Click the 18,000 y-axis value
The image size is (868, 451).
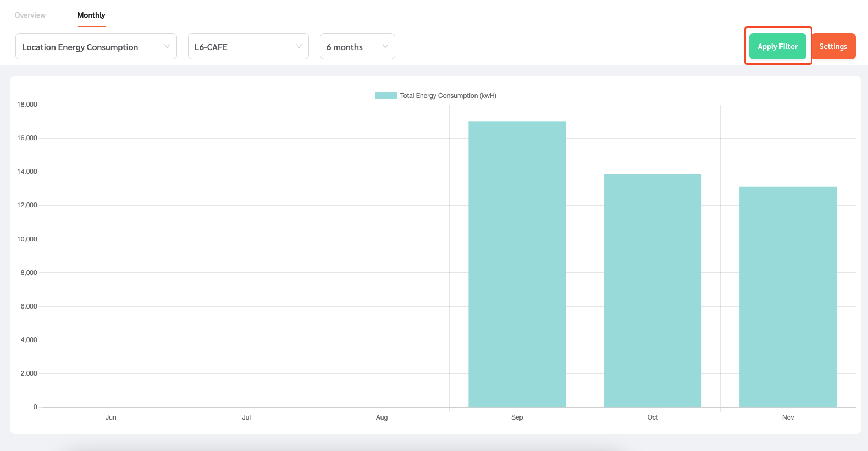tap(27, 105)
